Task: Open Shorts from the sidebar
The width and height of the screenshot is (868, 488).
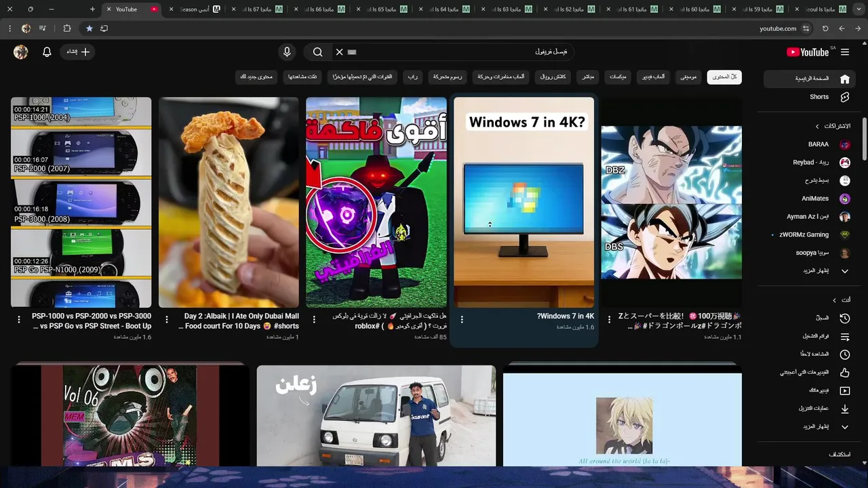Action: point(808,97)
